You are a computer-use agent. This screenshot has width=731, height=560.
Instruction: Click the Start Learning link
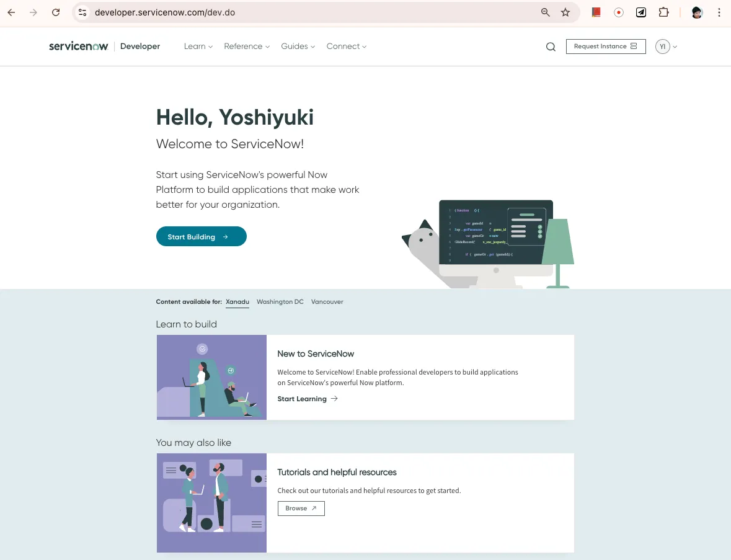coord(301,399)
